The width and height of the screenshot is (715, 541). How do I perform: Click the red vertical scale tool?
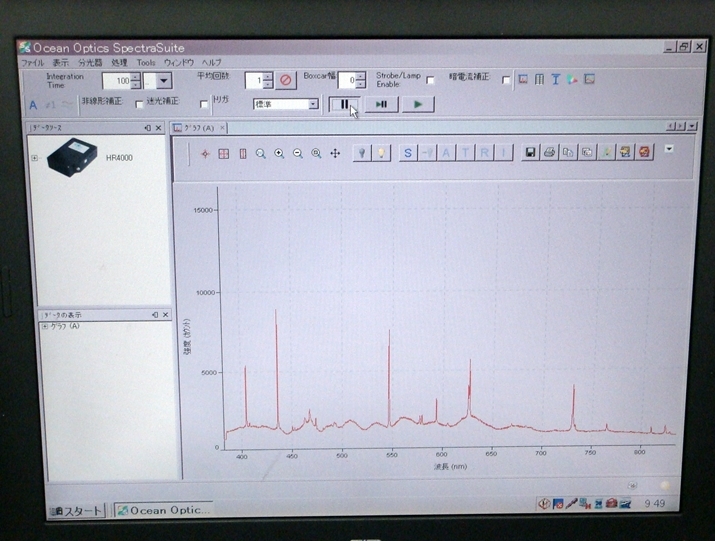tap(243, 154)
